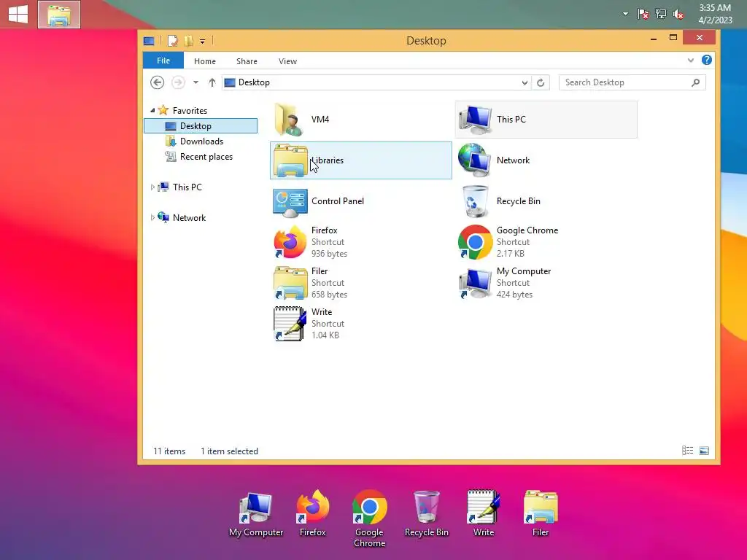Select the Recycle Bin icon in Explorer list
Image resolution: width=747 pixels, height=560 pixels.
(474, 201)
